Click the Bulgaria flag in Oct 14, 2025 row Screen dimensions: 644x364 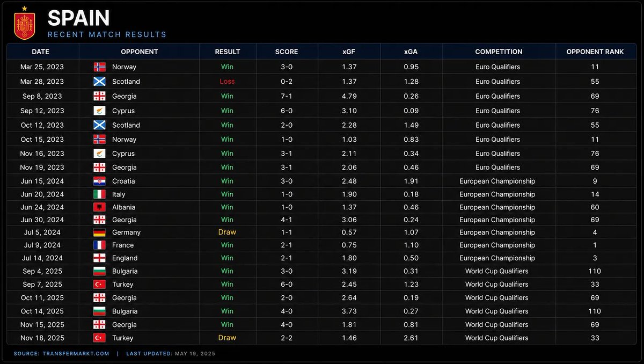pos(100,311)
